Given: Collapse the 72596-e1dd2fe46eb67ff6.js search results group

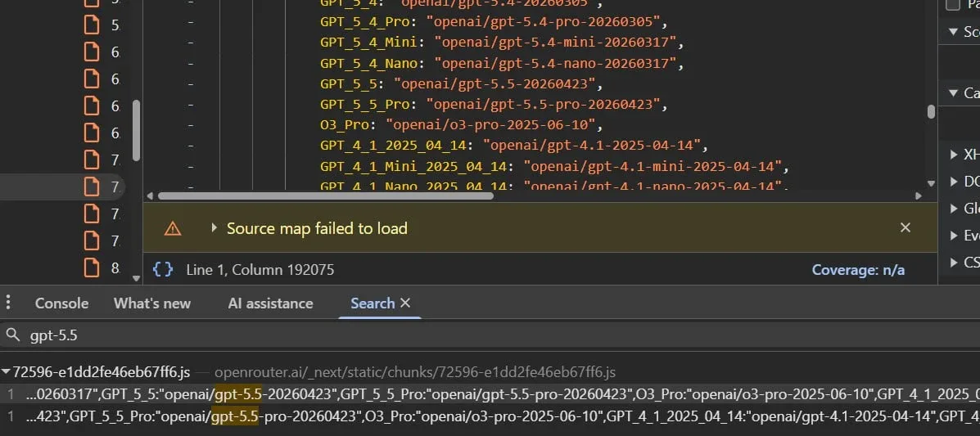Looking at the screenshot, I should click(x=7, y=372).
